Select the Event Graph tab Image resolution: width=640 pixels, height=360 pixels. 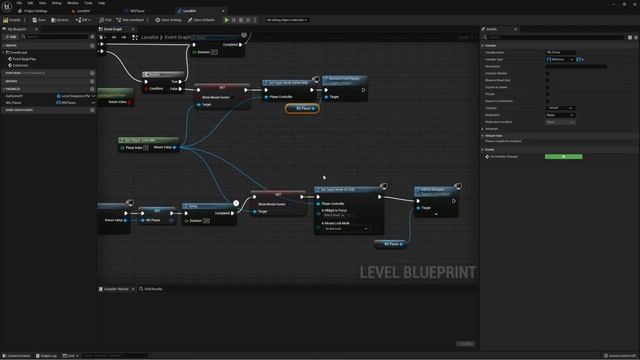click(x=113, y=29)
